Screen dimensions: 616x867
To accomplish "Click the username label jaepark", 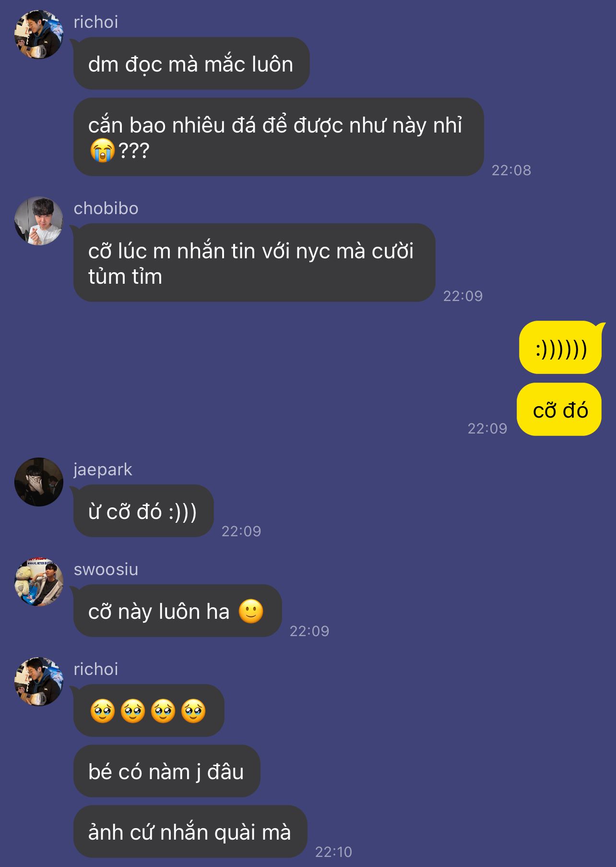I will (x=103, y=470).
